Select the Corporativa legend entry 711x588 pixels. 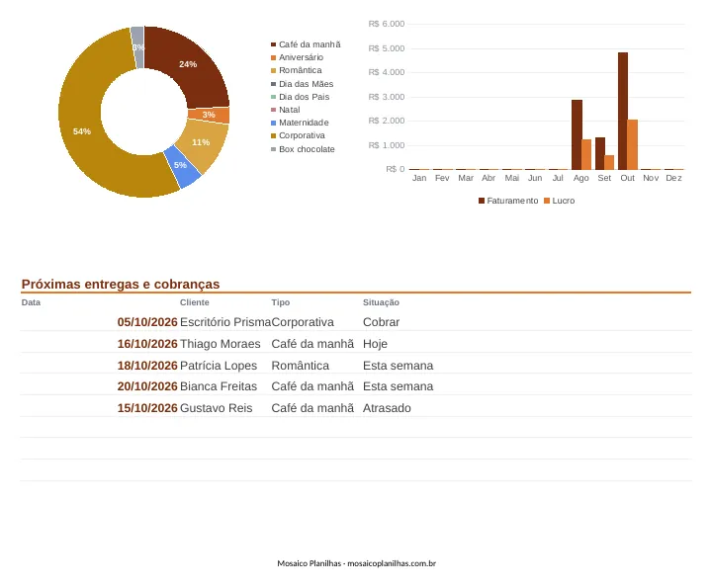(x=298, y=135)
